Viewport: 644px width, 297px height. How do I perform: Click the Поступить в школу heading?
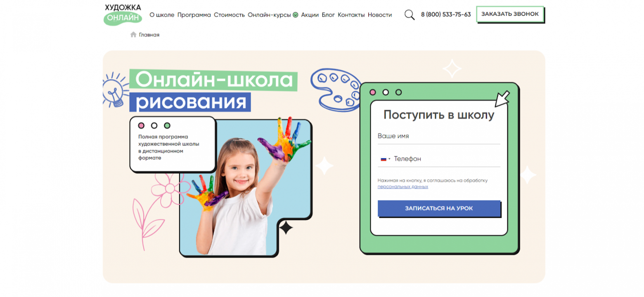439,115
